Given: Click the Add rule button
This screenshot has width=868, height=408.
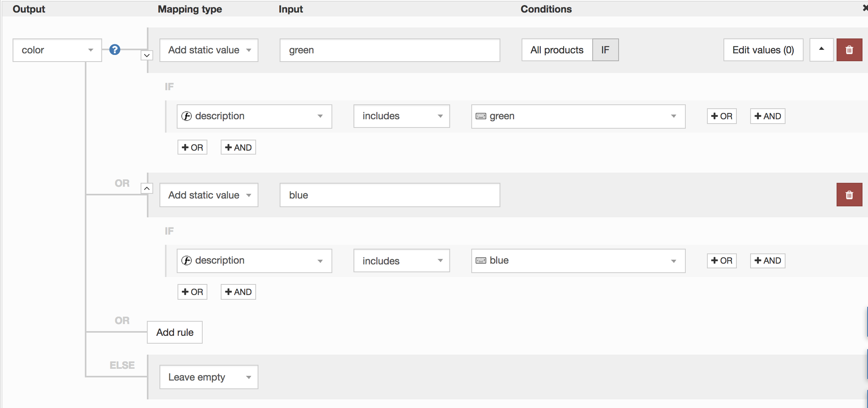Looking at the screenshot, I should (x=175, y=332).
